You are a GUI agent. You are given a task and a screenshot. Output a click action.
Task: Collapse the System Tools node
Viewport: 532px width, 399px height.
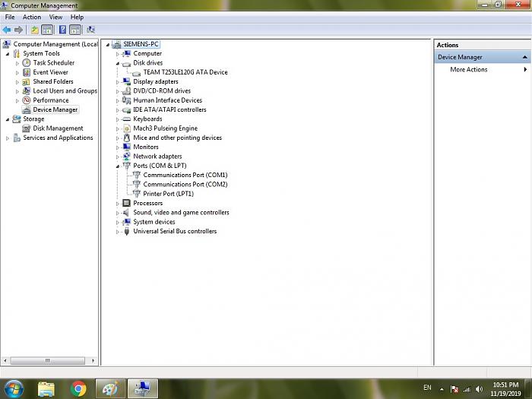click(x=8, y=54)
